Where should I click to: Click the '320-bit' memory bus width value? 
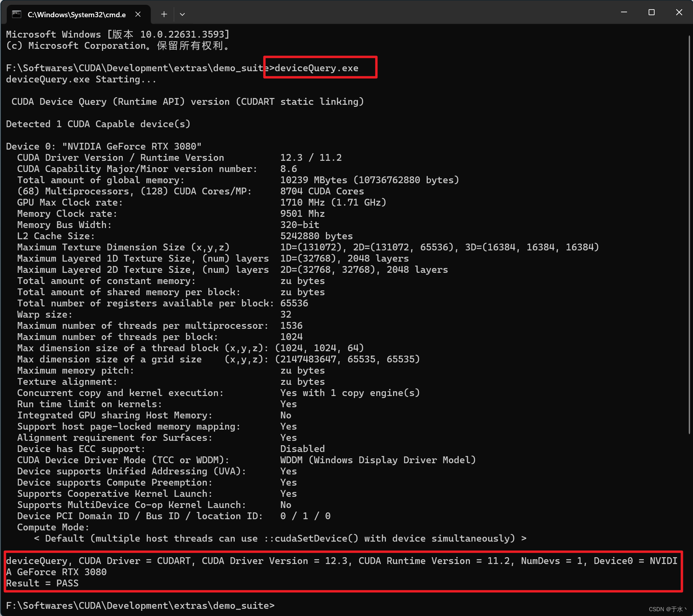300,225
